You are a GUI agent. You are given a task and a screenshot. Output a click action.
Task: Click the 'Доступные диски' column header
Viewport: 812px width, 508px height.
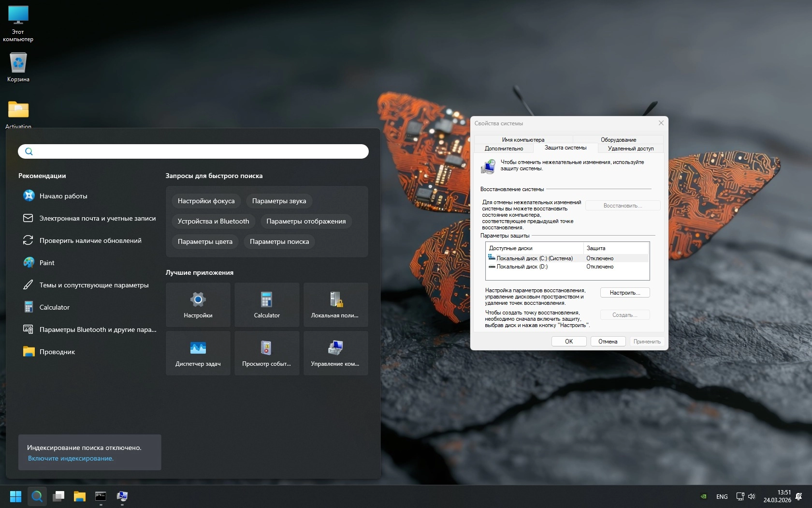pyautogui.click(x=535, y=248)
